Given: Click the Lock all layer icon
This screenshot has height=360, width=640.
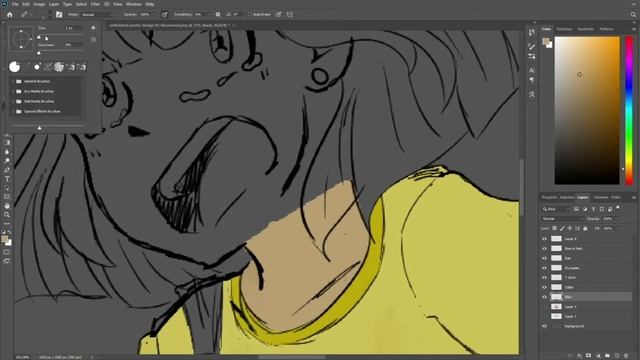Looking at the screenshot, I should pyautogui.click(x=585, y=229).
